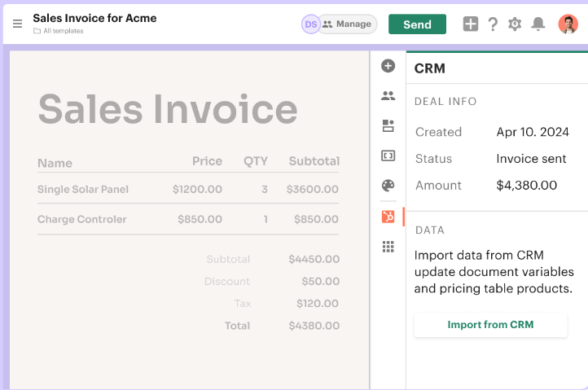Screen dimensions: 588x390
Task: Click the Sales Invoice for Acme title
Action: pyautogui.click(x=94, y=18)
